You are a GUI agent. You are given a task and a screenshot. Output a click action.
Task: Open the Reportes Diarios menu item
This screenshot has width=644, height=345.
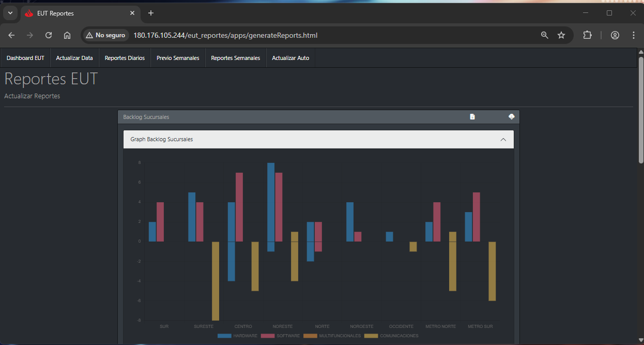coord(125,58)
